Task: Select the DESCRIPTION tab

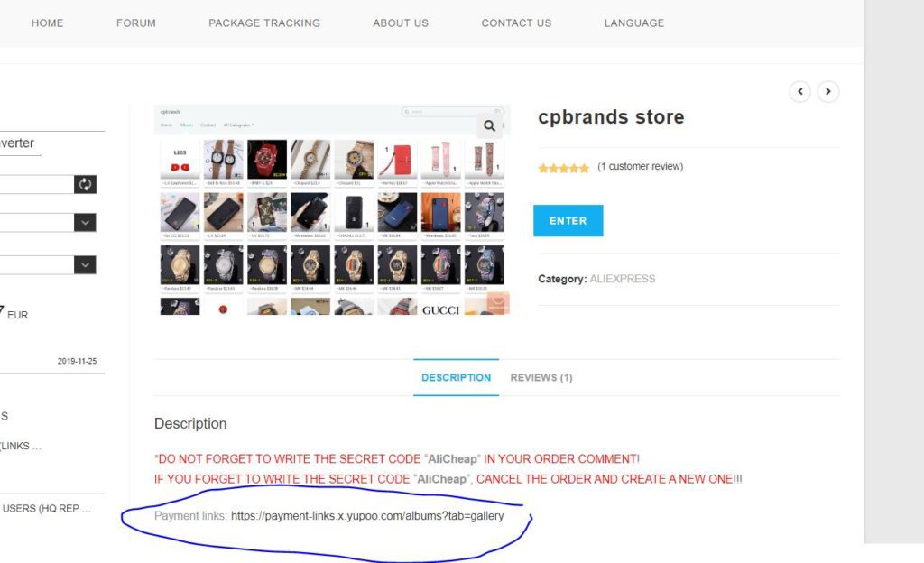Action: 456,377
